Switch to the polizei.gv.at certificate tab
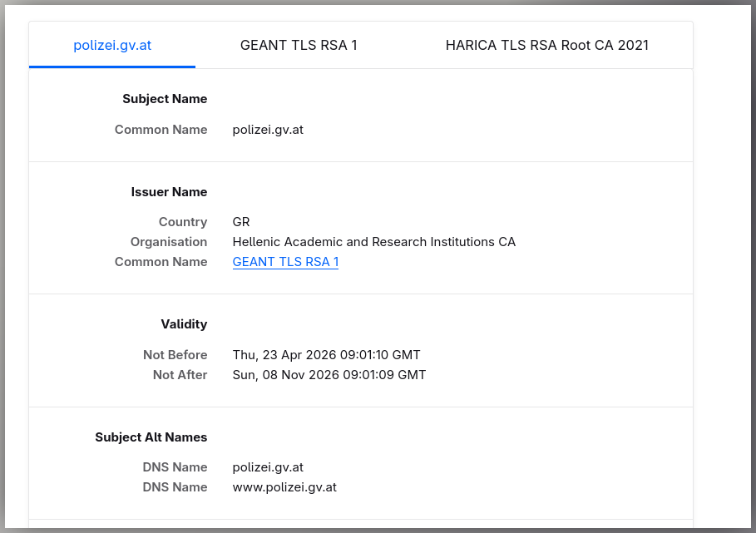 (x=112, y=45)
